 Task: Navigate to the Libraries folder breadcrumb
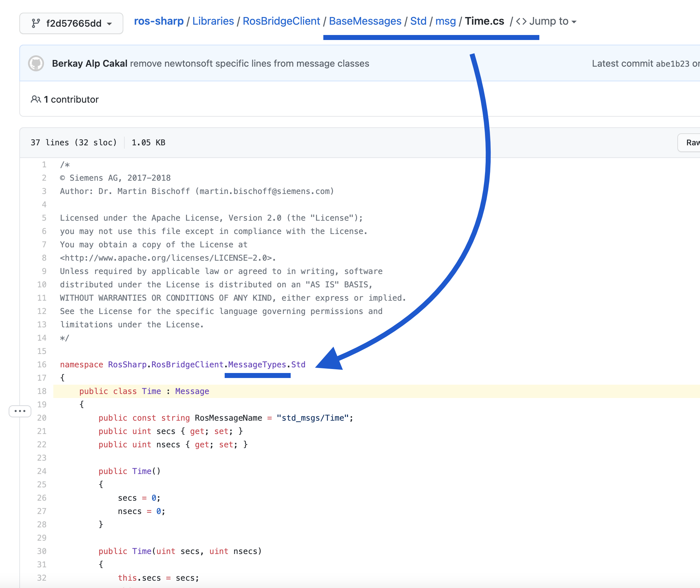[213, 21]
